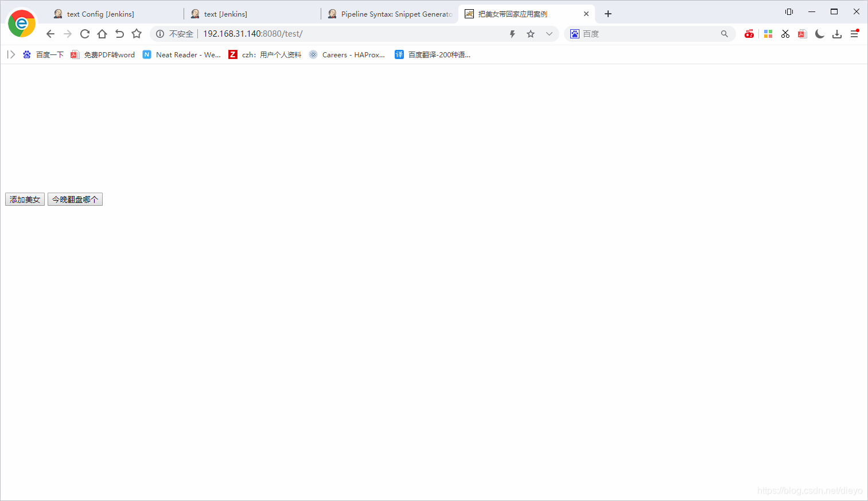Open the red Weibo extension icon

click(749, 34)
